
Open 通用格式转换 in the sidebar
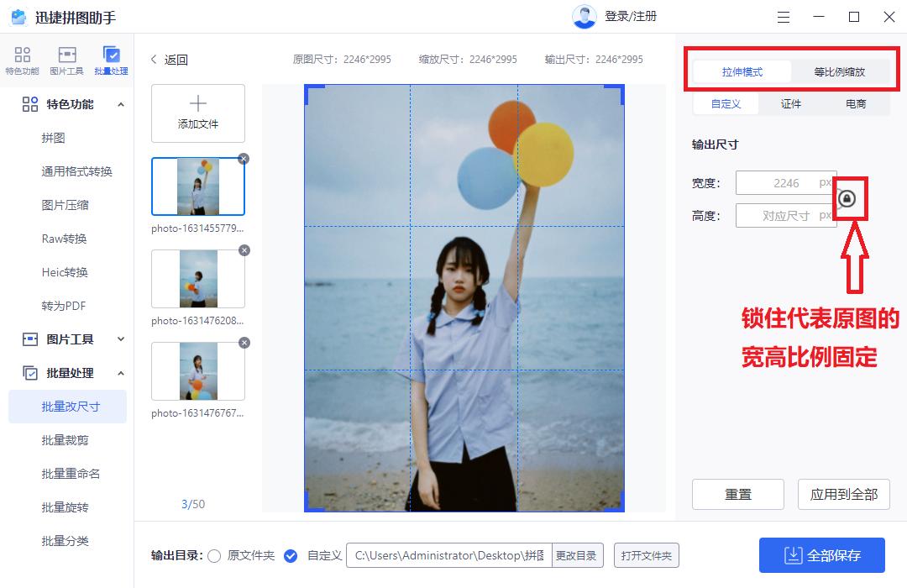76,172
